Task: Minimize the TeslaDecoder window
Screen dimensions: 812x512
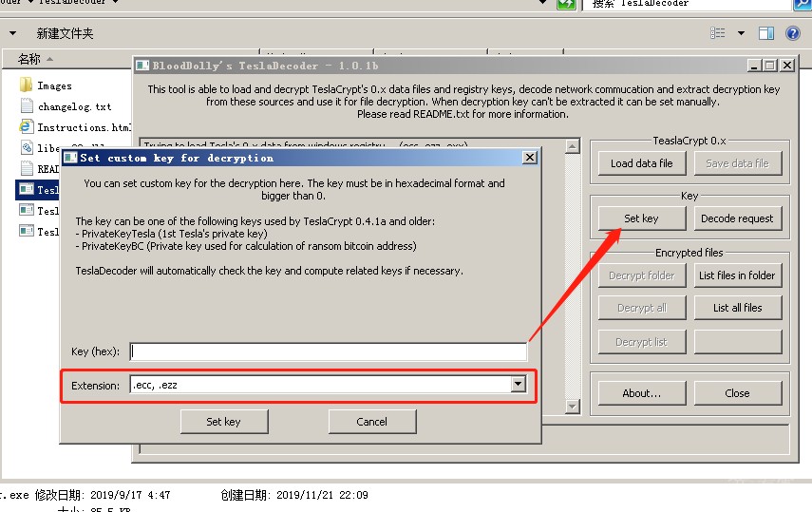Action: coord(754,66)
